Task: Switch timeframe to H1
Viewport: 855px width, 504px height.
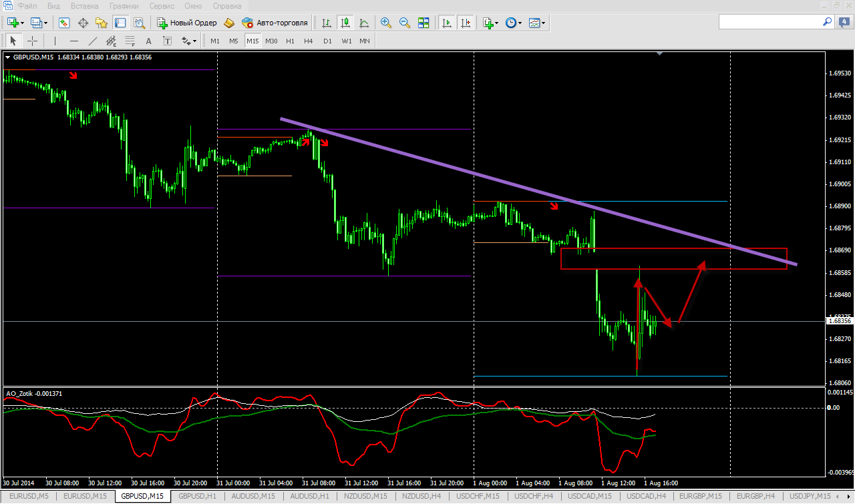Action: [290, 41]
